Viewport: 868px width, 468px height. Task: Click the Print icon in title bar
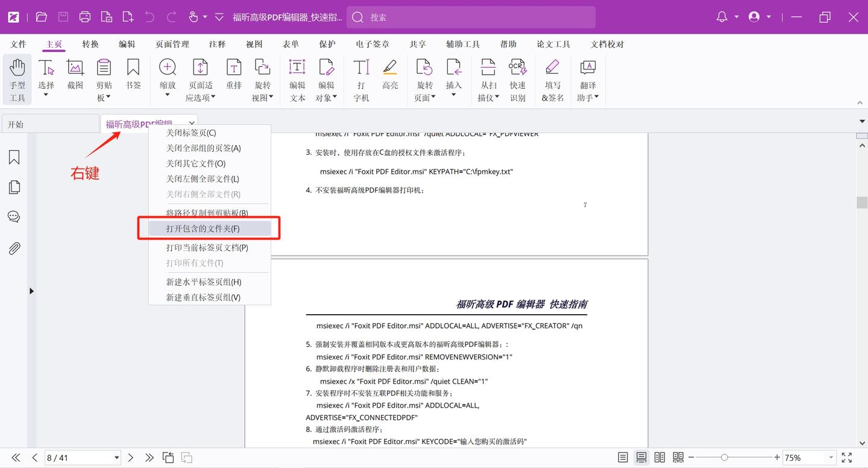pyautogui.click(x=85, y=17)
